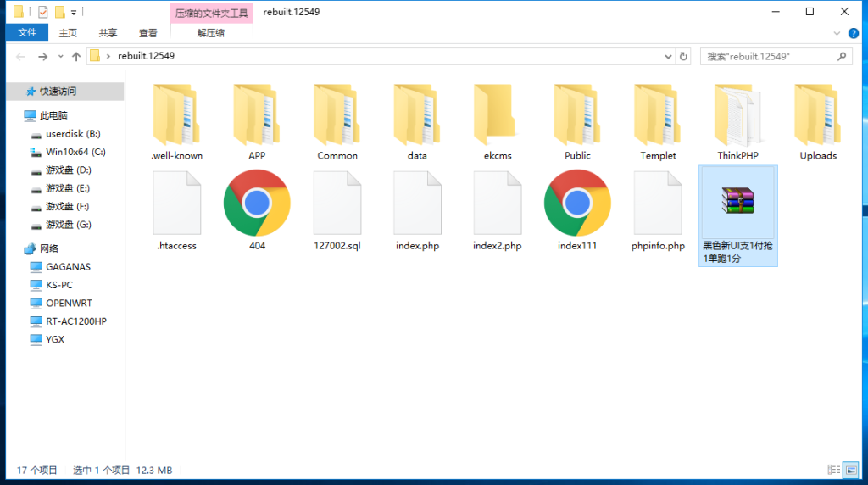
Task: Open the APP folder
Action: (x=257, y=122)
